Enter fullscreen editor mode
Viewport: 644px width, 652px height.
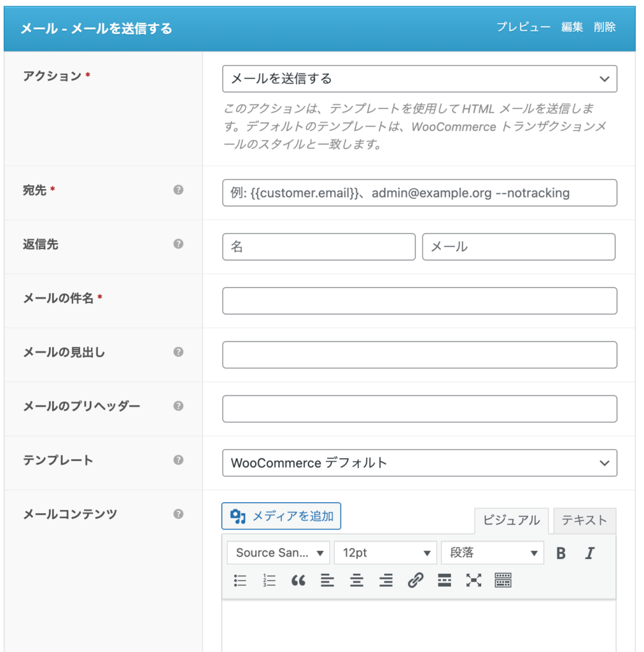(x=473, y=581)
